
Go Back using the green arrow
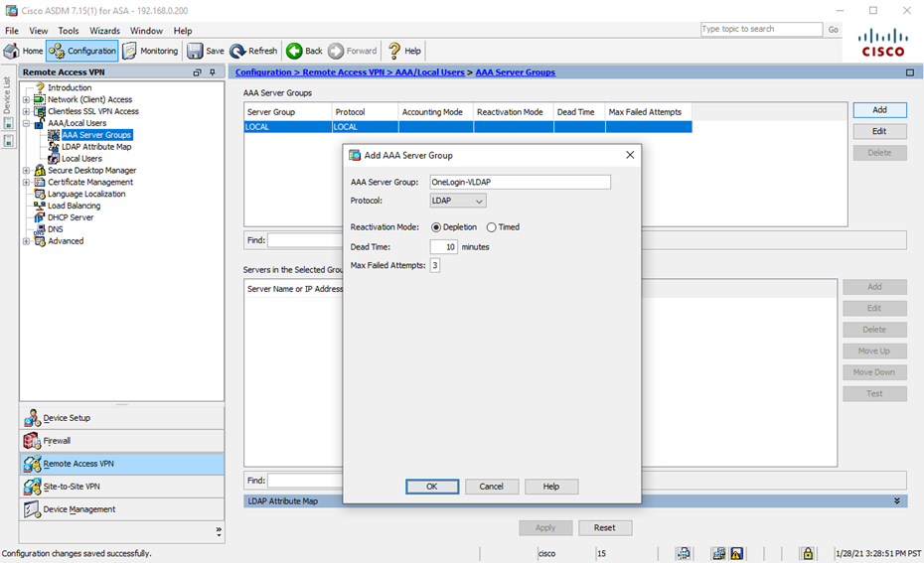click(305, 52)
